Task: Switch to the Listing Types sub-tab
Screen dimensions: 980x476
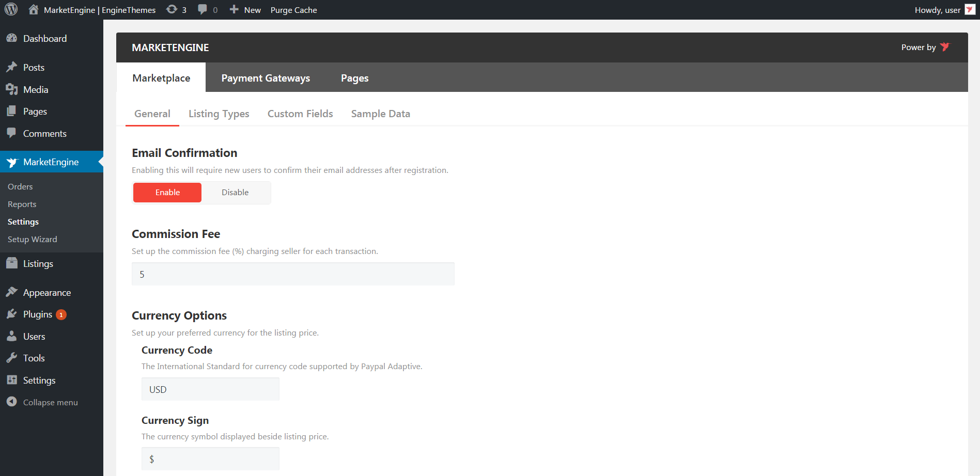Action: tap(219, 114)
